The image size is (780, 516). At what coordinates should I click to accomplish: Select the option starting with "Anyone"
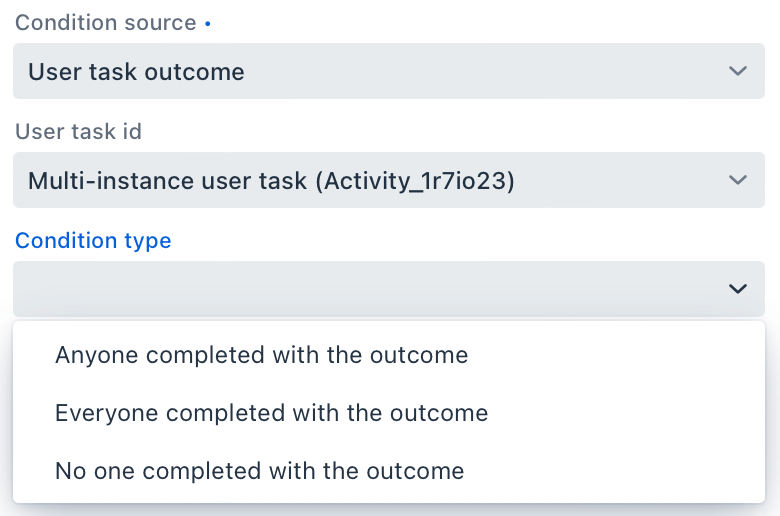tap(261, 355)
